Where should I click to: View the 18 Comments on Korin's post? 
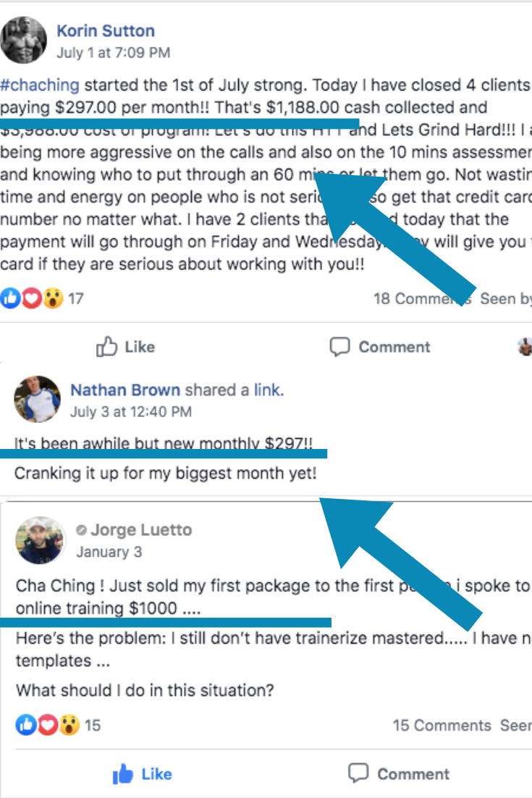[423, 299]
